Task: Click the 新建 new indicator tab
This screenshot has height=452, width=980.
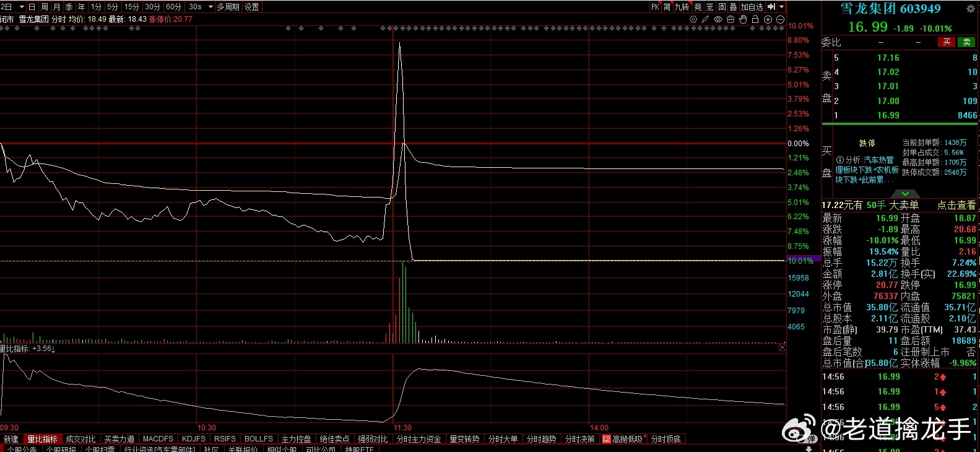Action: (x=11, y=439)
